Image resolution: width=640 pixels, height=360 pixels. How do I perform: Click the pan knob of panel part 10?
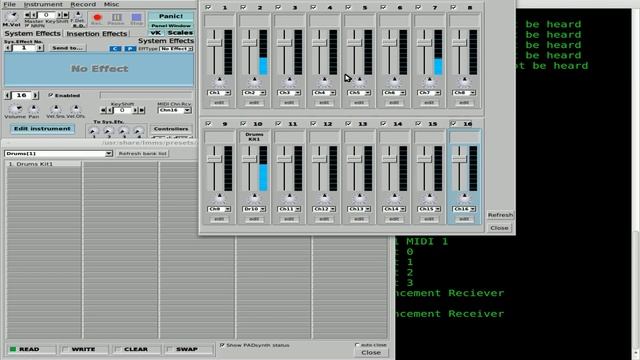[254, 198]
